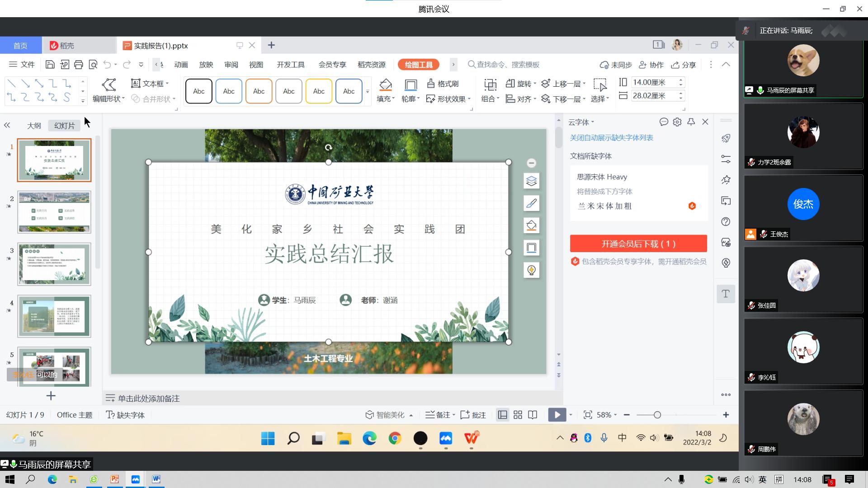Switch to the 大纲 outline panel tab
Screen dimensions: 868x488
coord(33,125)
